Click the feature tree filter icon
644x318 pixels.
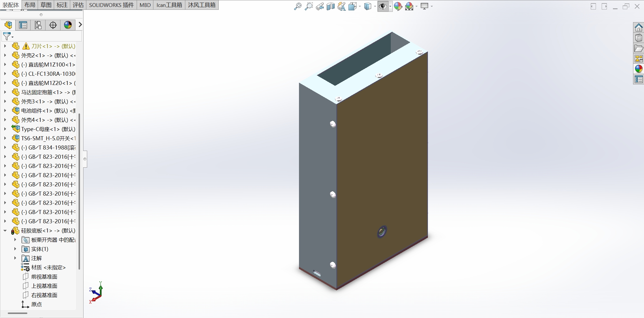7,36
